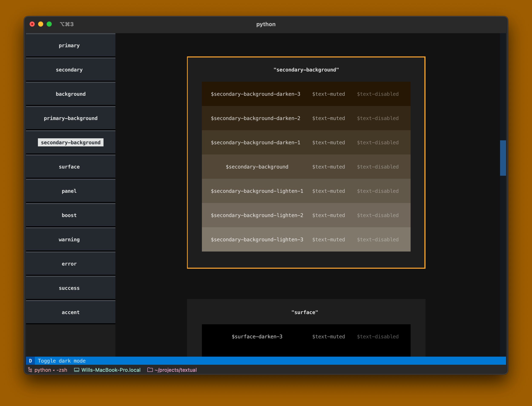Maximize the terminal with green button
Screen dimensions: 532x406
click(x=49, y=24)
